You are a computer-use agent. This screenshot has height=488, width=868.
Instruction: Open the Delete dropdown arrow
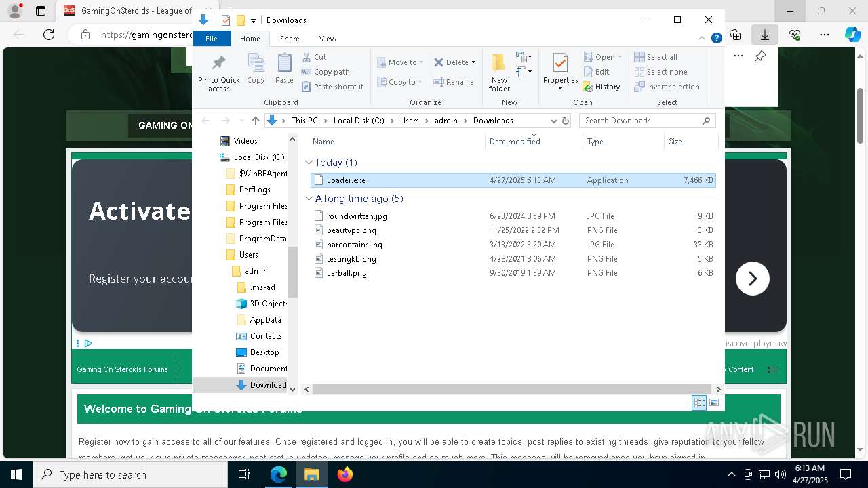pos(473,62)
